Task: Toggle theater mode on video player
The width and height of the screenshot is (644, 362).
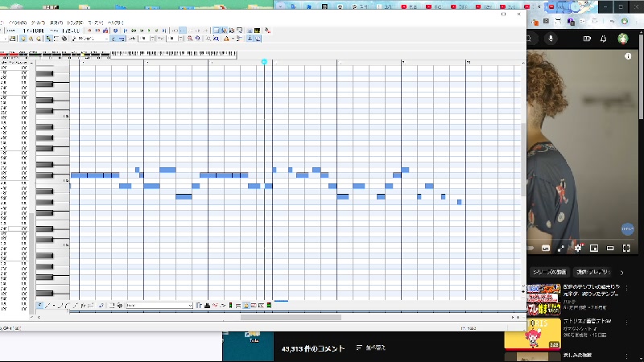Action: (x=610, y=248)
